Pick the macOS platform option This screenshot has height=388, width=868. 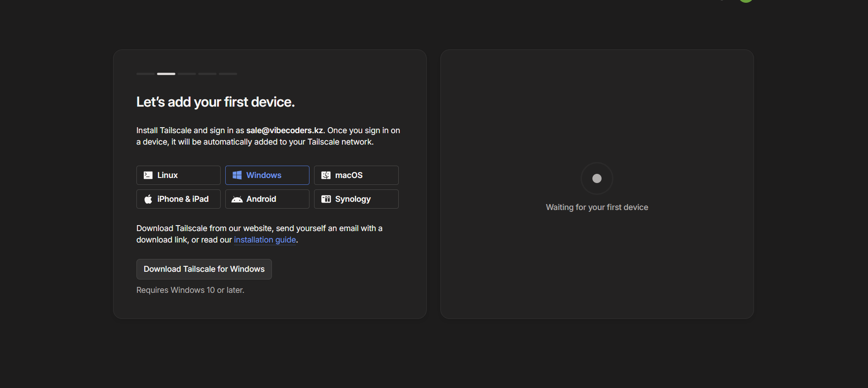(356, 175)
